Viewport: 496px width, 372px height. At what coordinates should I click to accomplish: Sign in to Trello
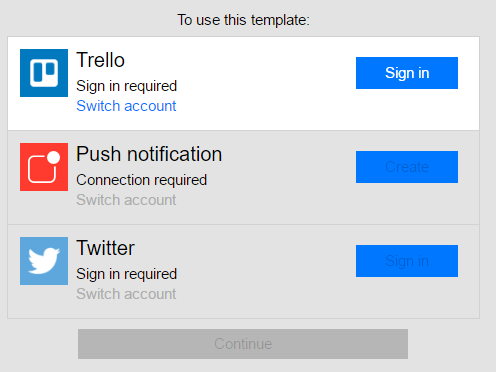coord(407,73)
